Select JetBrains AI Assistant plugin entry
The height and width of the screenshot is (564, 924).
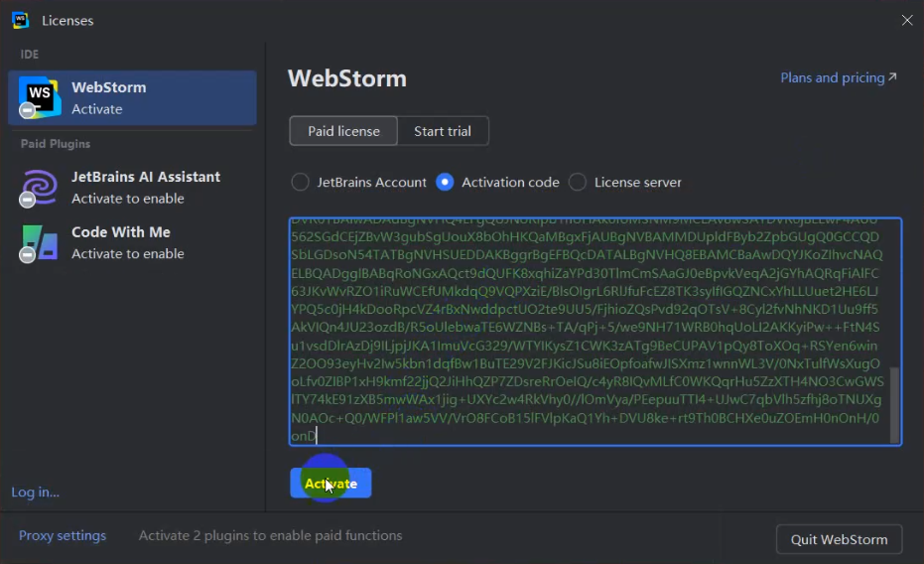(133, 188)
